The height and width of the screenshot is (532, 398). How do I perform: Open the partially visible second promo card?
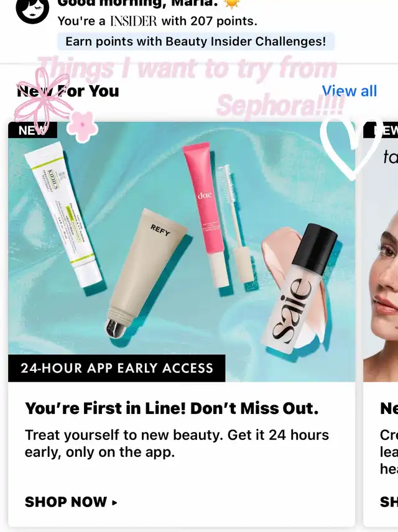381,324
